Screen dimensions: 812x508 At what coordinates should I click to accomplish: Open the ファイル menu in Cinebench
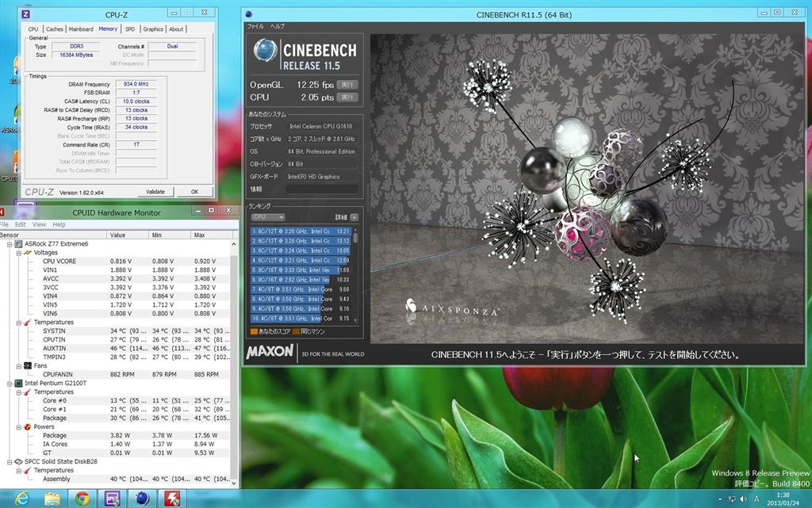click(x=255, y=26)
